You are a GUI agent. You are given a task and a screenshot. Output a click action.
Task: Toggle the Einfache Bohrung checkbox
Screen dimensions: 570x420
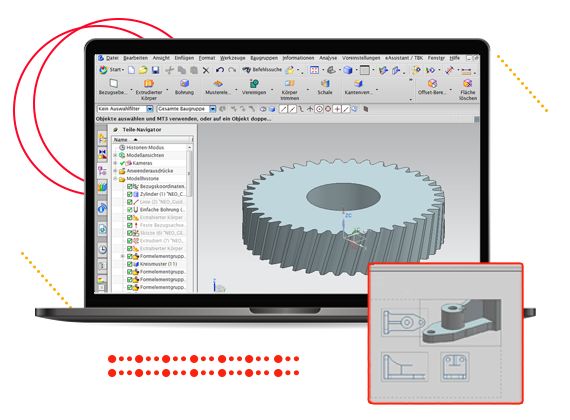point(129,210)
